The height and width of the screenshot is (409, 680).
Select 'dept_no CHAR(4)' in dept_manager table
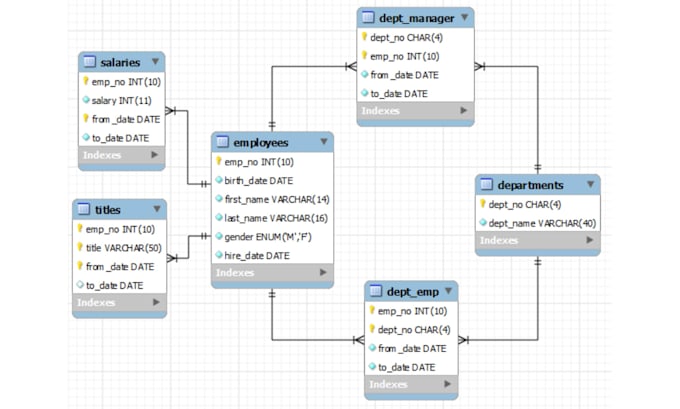[406, 38]
